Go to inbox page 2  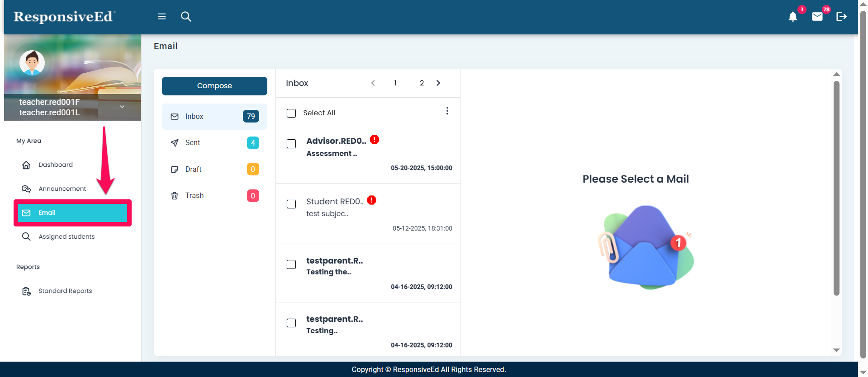[x=422, y=83]
